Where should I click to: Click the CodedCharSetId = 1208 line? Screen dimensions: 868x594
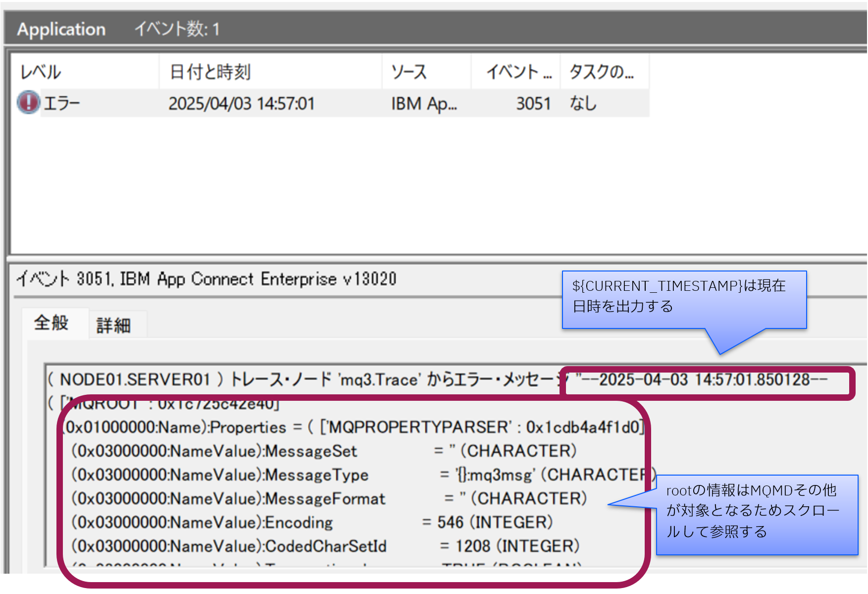click(326, 546)
